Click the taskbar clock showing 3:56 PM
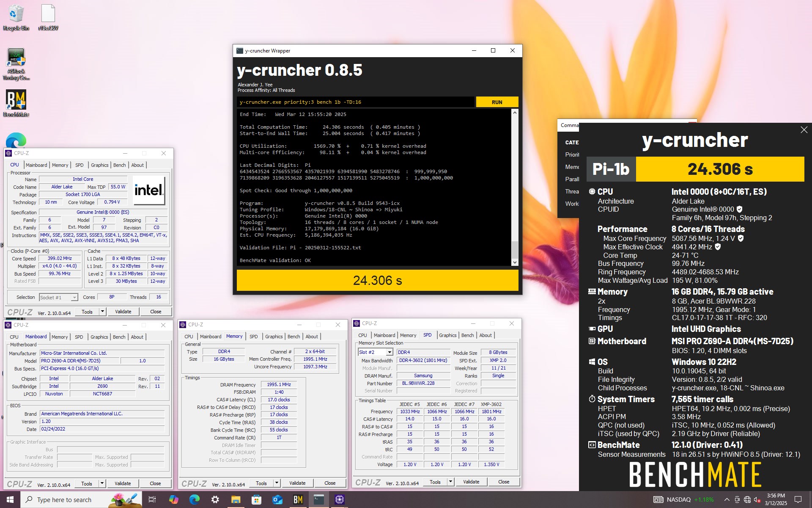This screenshot has width=812, height=508. coord(776,500)
